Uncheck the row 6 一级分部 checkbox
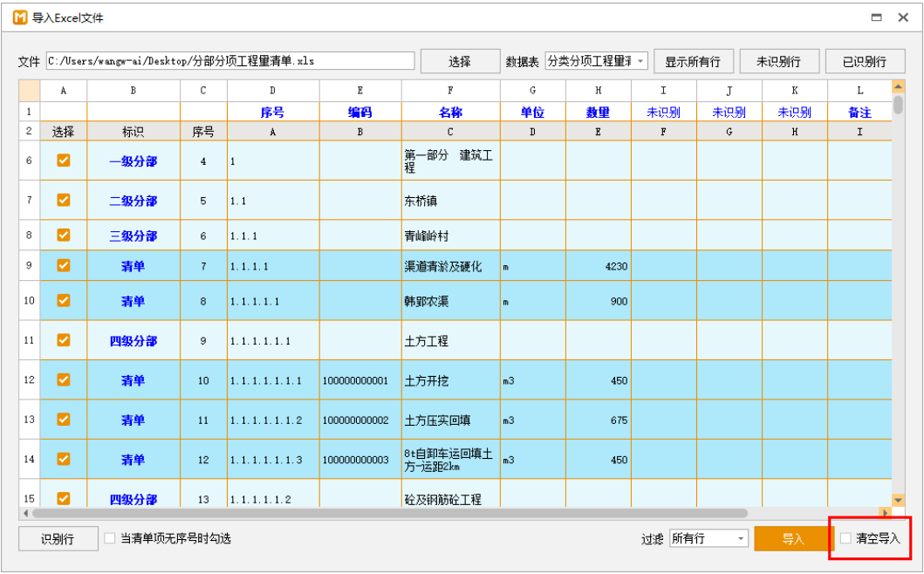 (x=64, y=161)
